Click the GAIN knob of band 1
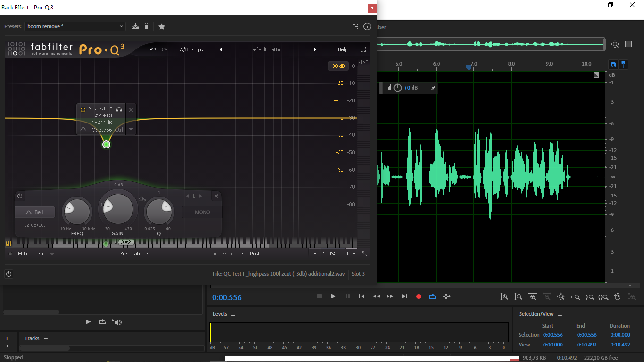This screenshot has width=644, height=362. pos(118,208)
